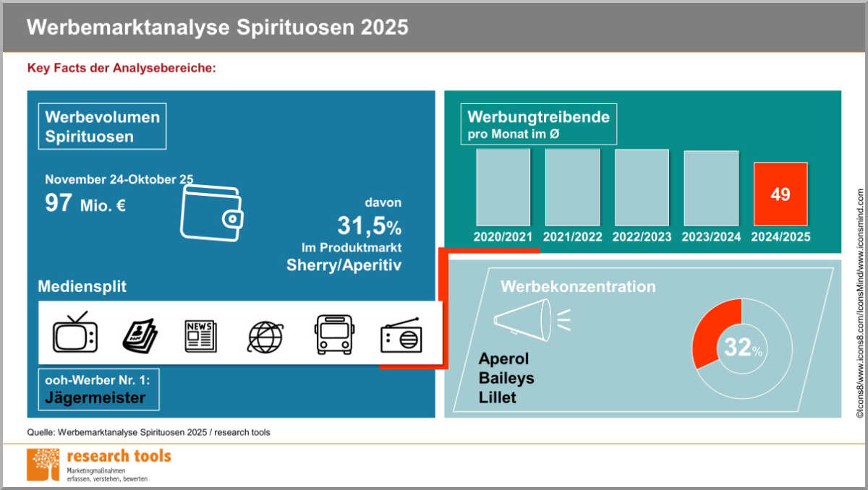This screenshot has height=490, width=868.
Task: Click the television icon in Mediensplit
Action: click(x=75, y=332)
